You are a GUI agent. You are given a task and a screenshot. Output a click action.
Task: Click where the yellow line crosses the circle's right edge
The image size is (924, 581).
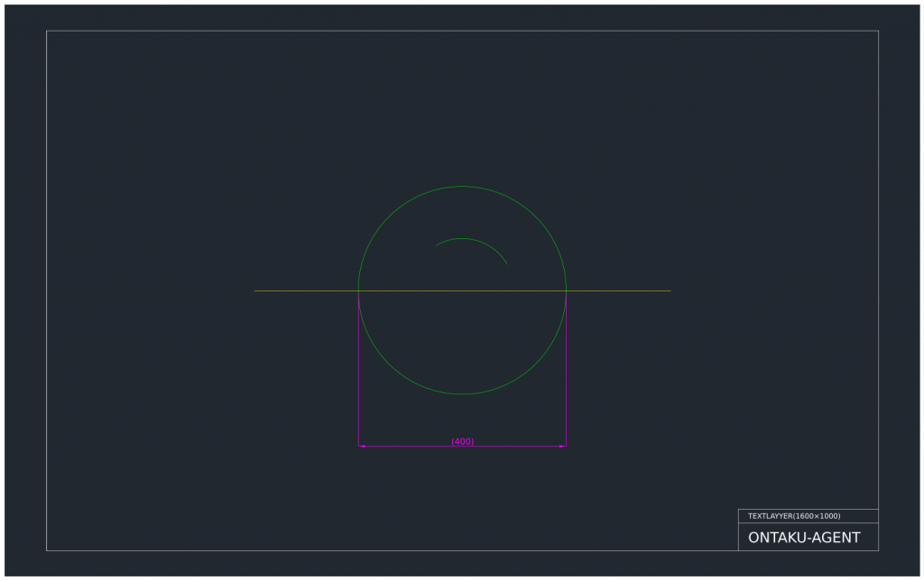point(566,290)
